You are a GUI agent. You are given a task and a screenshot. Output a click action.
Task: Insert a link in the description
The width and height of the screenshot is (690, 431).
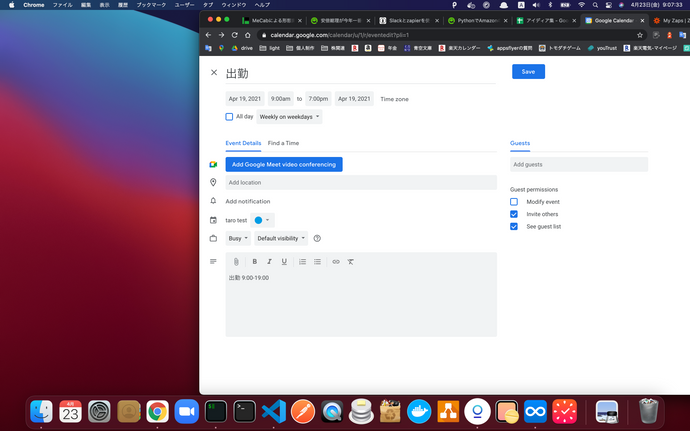pyautogui.click(x=336, y=262)
